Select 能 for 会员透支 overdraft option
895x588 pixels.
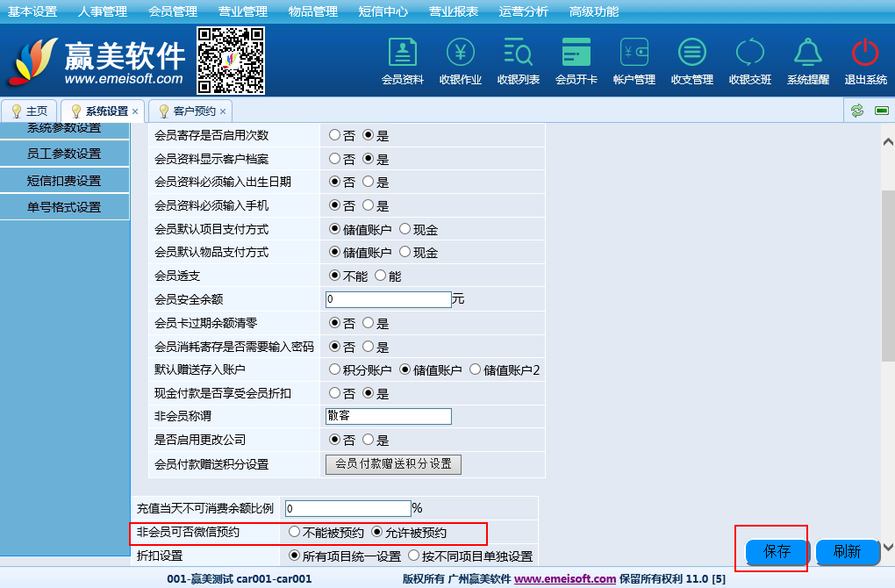click(x=380, y=276)
